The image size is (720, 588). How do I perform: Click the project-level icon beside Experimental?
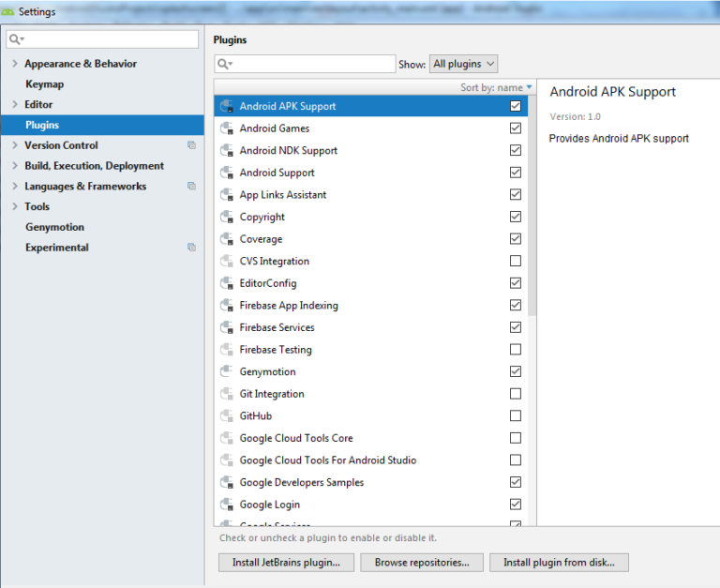(191, 248)
